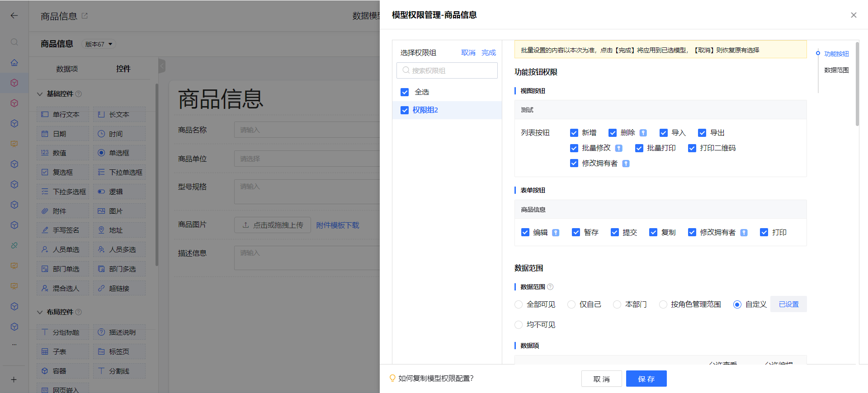
Task: Click the 商品名称 input field
Action: click(307, 130)
